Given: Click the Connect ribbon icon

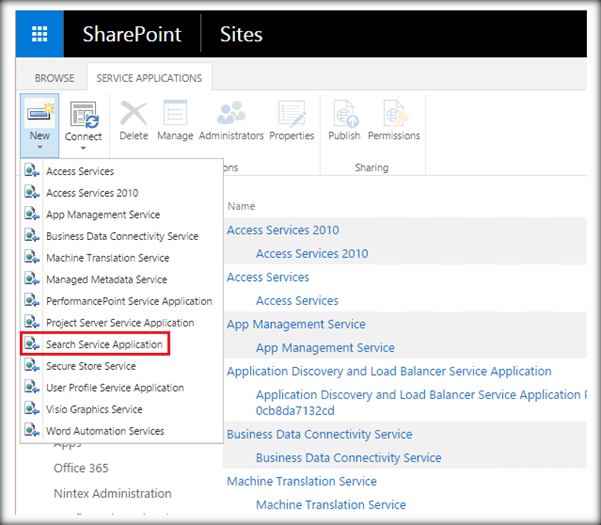Looking at the screenshot, I should pos(83,115).
